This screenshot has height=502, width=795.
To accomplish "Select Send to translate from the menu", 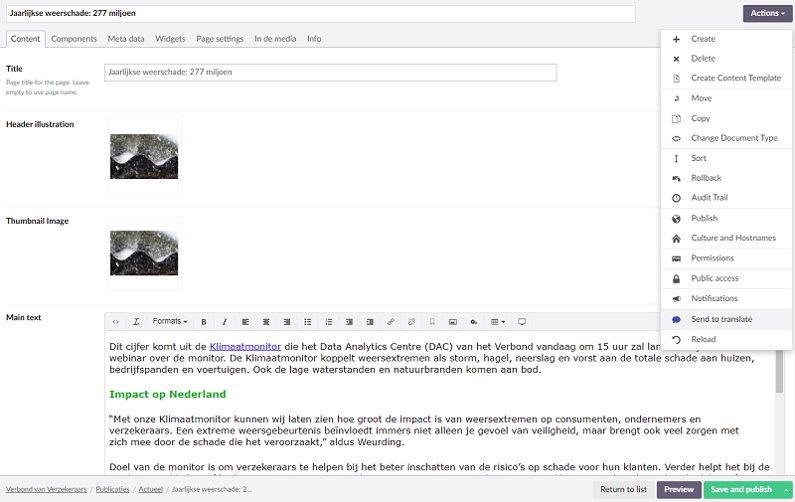I will tap(721, 319).
